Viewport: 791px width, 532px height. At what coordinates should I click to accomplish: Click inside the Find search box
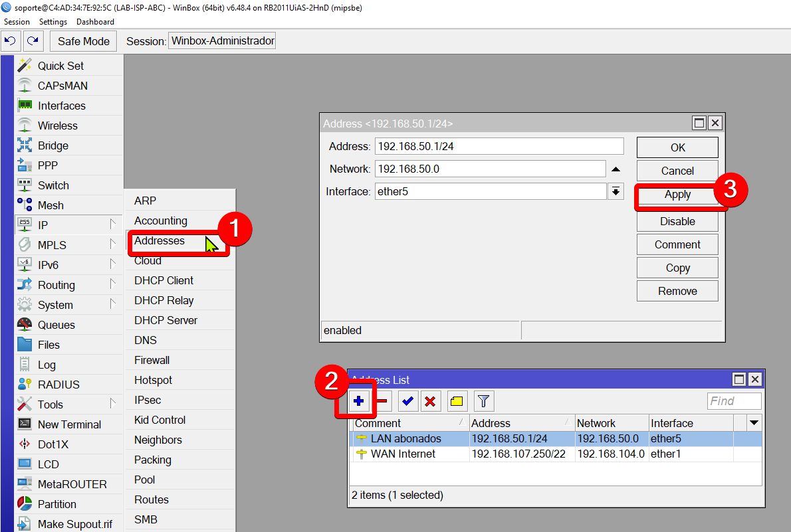click(x=734, y=400)
